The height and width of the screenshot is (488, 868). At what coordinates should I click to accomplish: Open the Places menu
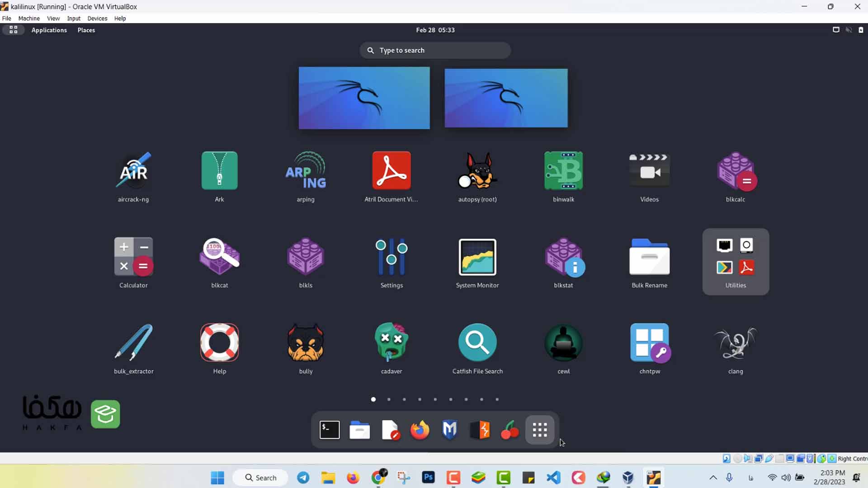(86, 30)
